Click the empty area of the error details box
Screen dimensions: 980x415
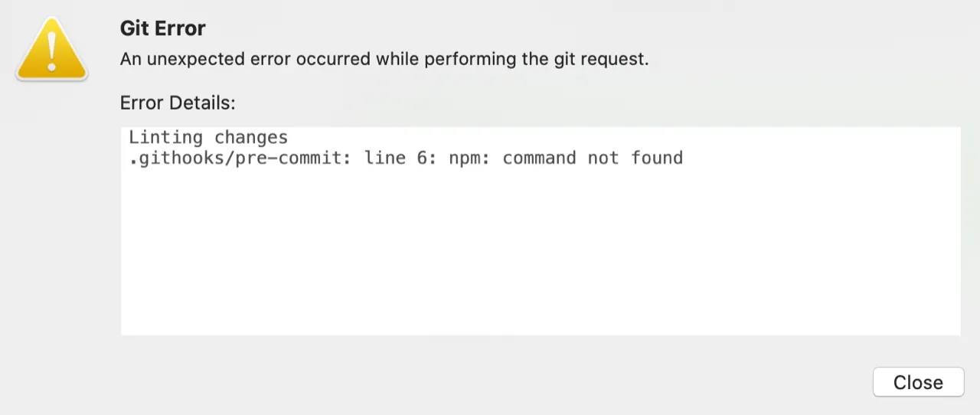click(x=541, y=253)
